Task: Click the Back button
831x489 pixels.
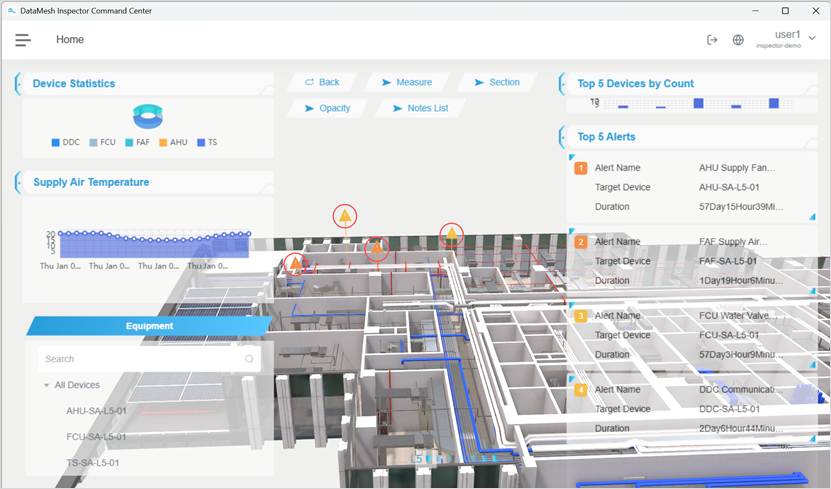Action: [x=322, y=82]
